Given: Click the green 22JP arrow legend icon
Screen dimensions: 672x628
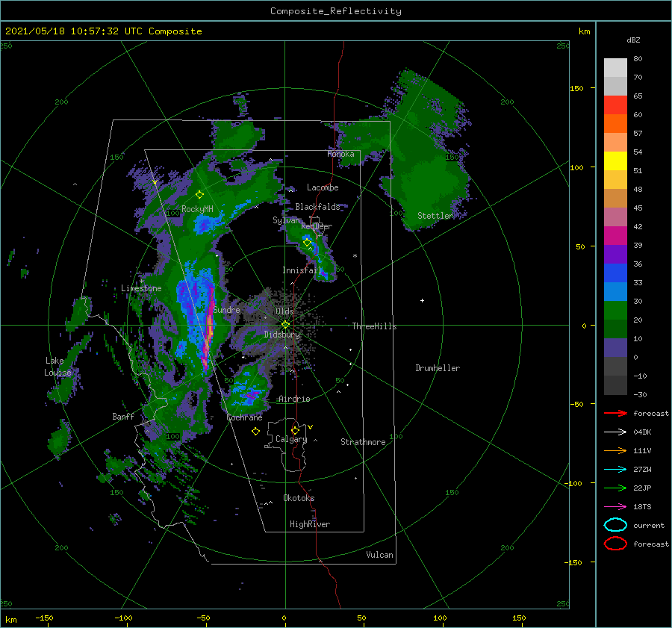Looking at the screenshot, I should [x=615, y=488].
